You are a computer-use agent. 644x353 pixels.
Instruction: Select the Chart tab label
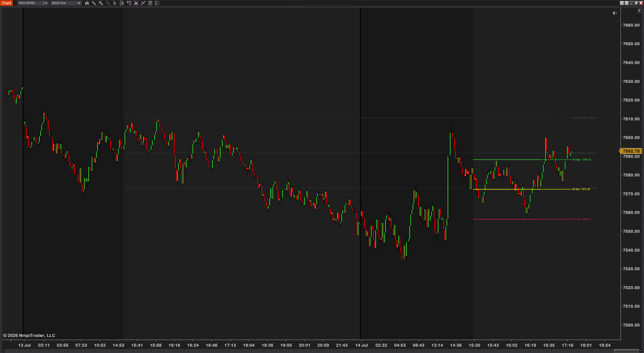tap(7, 3)
